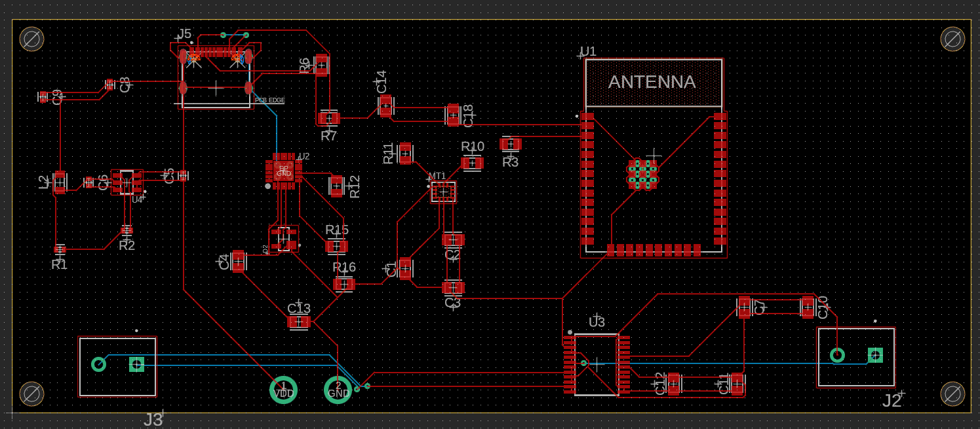Select capacitor C13
Image resolution: width=980 pixels, height=429 pixels.
[299, 321]
